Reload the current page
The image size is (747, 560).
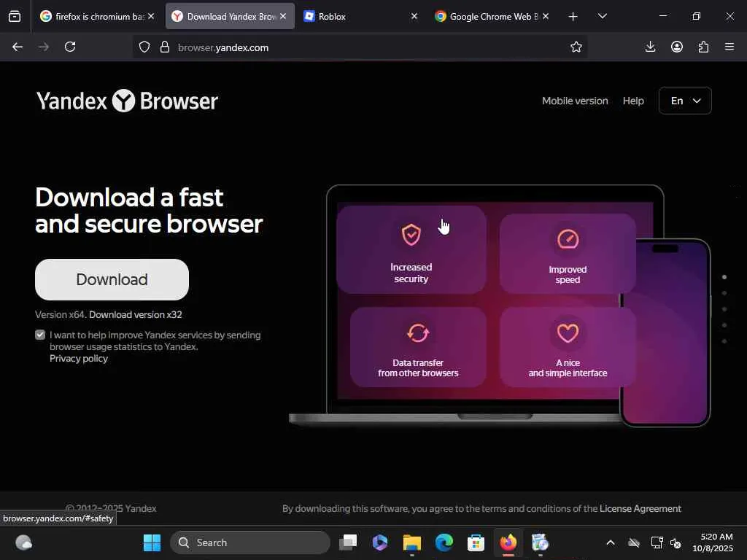click(x=70, y=47)
